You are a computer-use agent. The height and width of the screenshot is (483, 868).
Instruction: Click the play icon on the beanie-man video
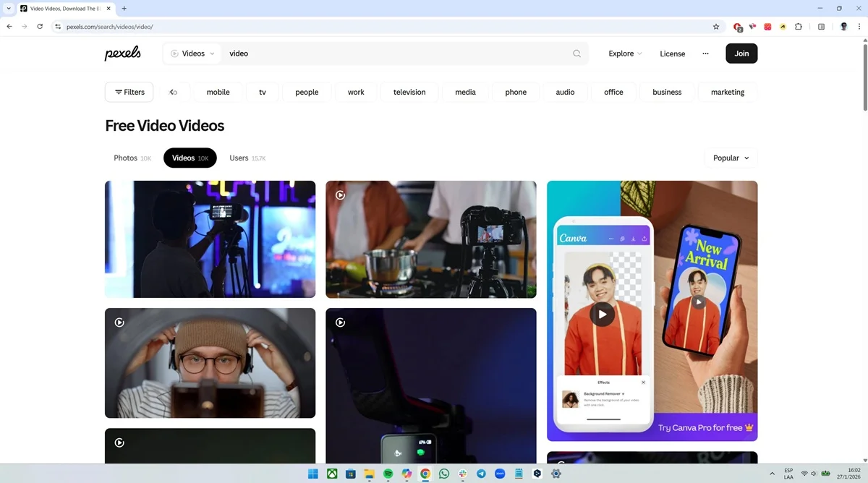pyautogui.click(x=119, y=322)
